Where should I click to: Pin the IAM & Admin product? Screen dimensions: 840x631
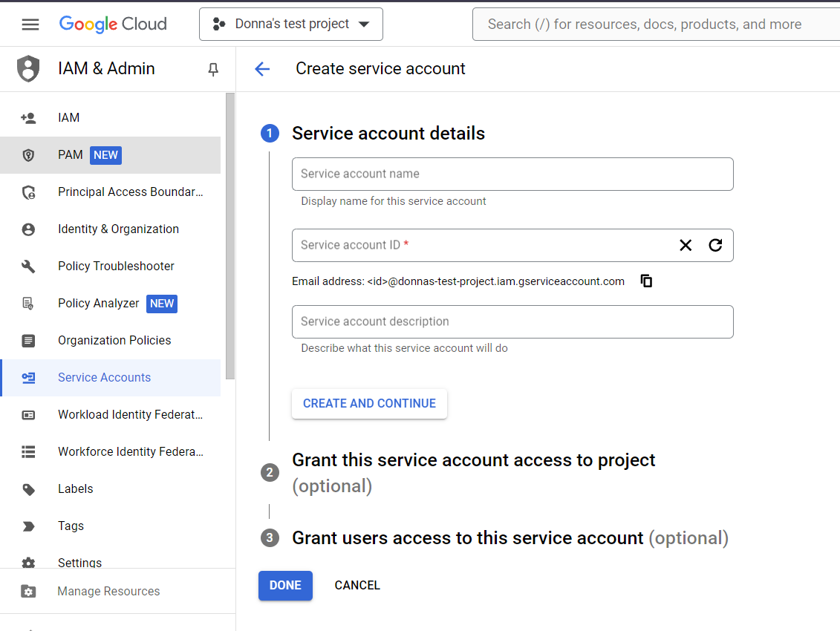tap(213, 69)
